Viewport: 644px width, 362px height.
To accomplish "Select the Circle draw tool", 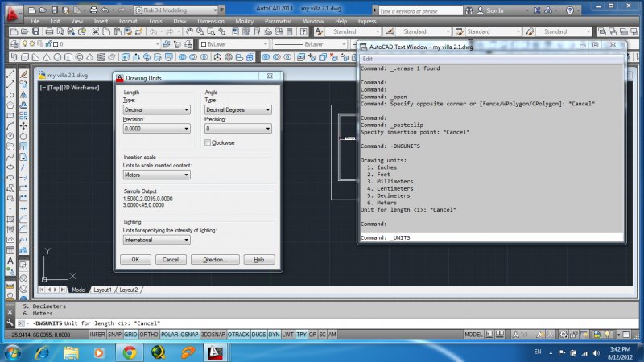I will pos(10,136).
